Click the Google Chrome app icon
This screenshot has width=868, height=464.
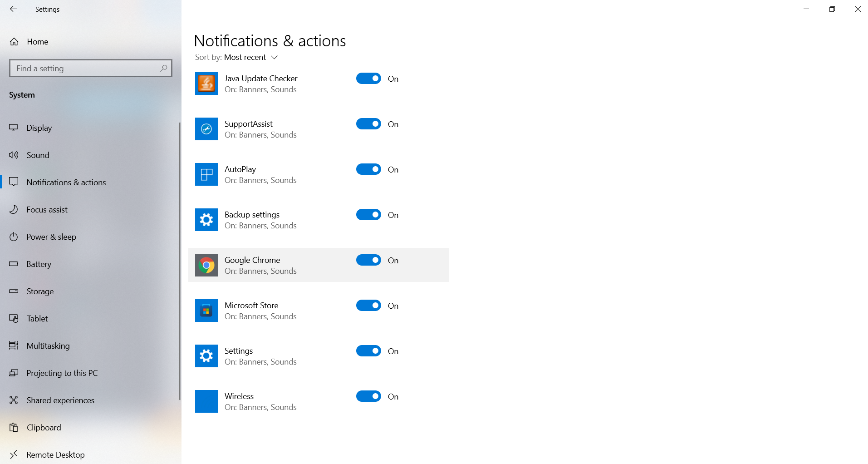point(206,265)
